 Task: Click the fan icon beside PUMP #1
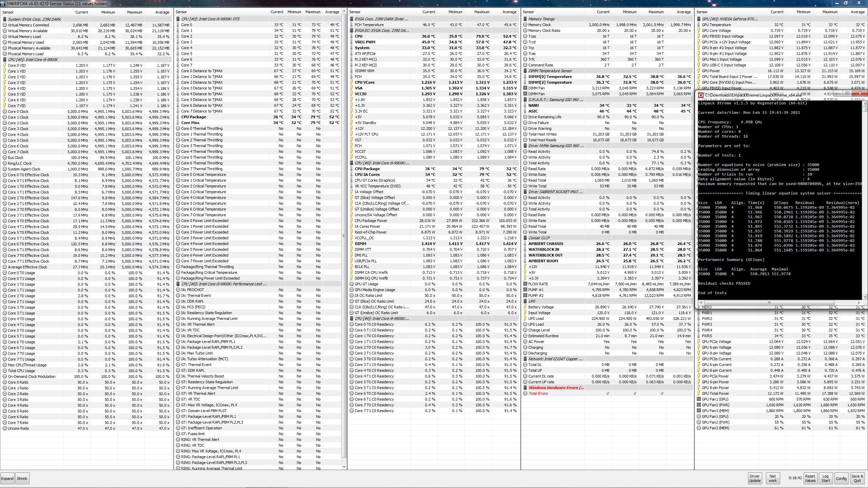coord(525,290)
